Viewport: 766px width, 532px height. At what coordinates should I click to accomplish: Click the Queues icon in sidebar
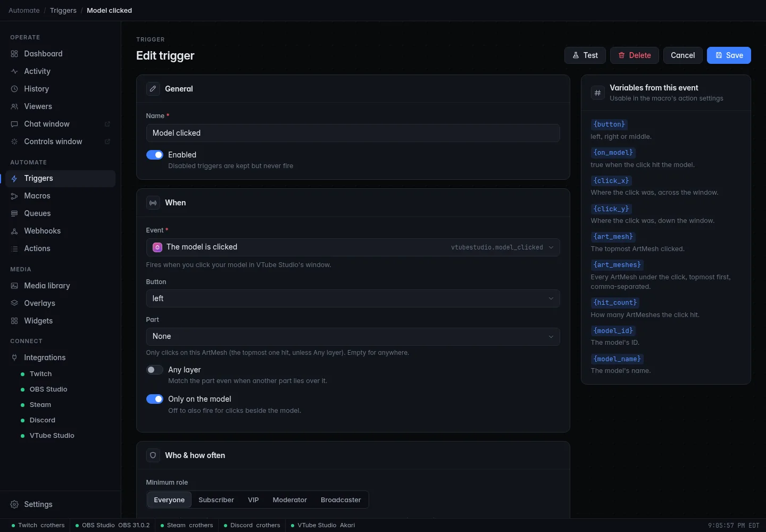pyautogui.click(x=14, y=213)
